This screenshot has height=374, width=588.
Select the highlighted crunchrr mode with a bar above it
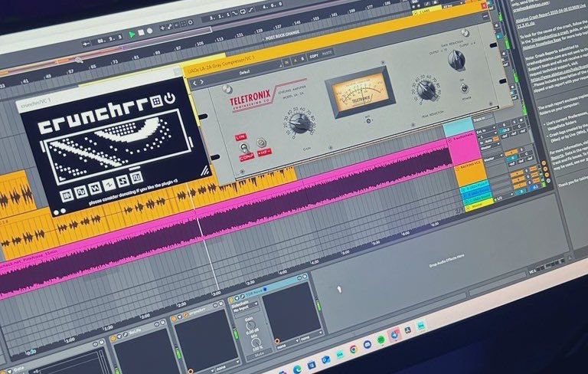pos(136,177)
